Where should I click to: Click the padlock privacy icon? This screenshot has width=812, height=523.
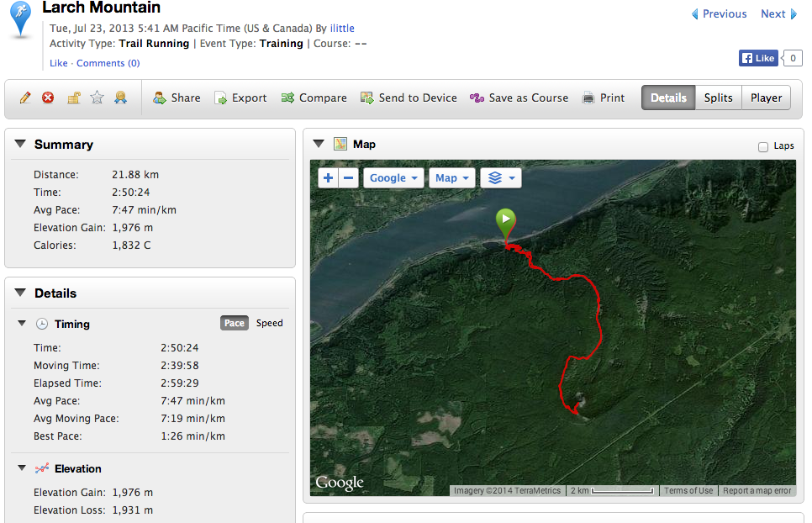73,98
